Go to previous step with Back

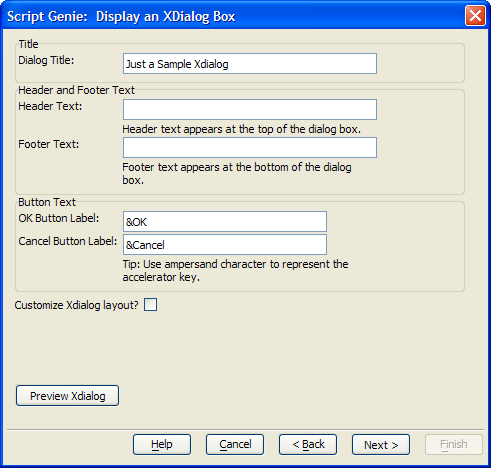click(308, 445)
